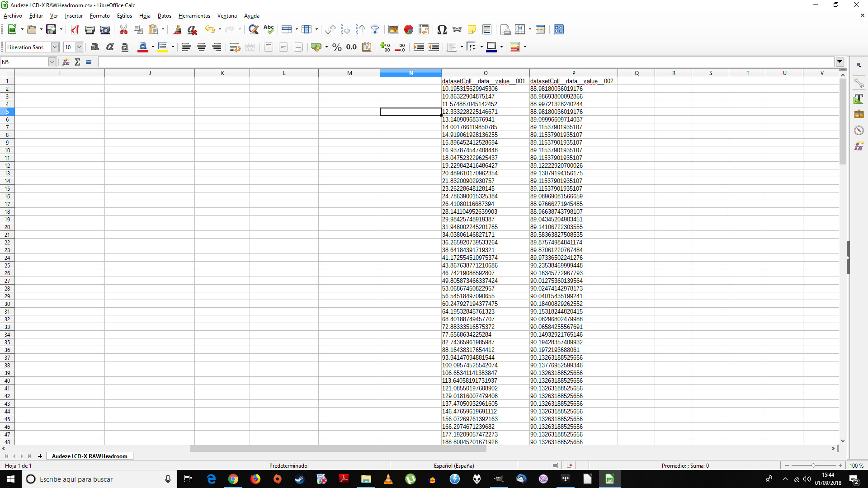Open the font size dropdown
868x488 pixels.
pyautogui.click(x=79, y=47)
